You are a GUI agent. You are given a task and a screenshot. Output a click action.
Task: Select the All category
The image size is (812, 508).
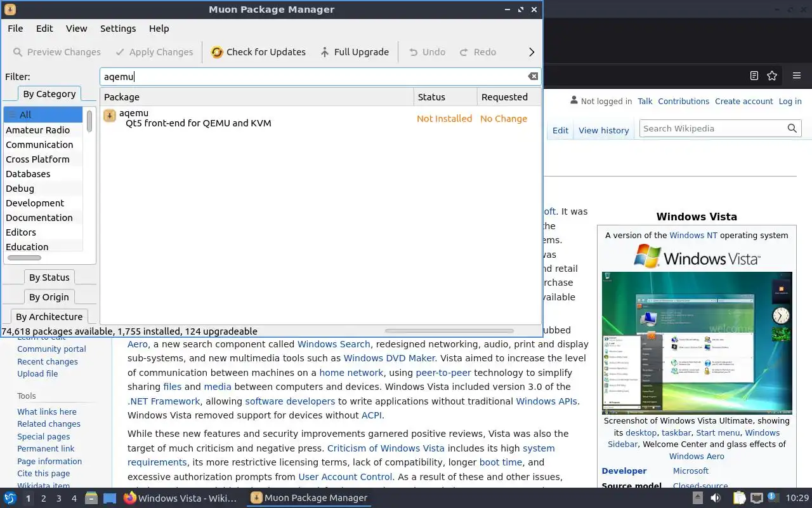tap(43, 115)
